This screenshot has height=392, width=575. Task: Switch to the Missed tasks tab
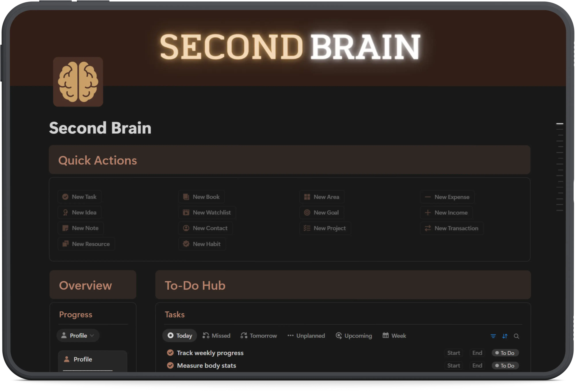coord(216,335)
